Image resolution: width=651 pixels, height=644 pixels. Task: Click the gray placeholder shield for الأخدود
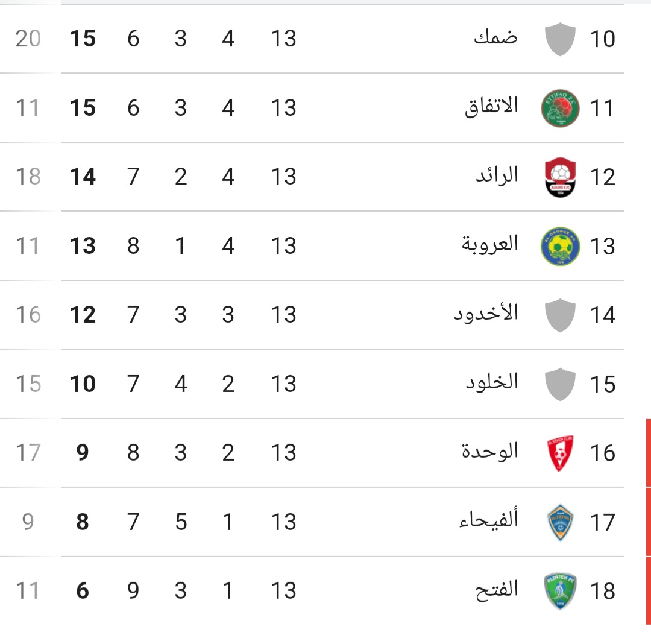click(560, 315)
